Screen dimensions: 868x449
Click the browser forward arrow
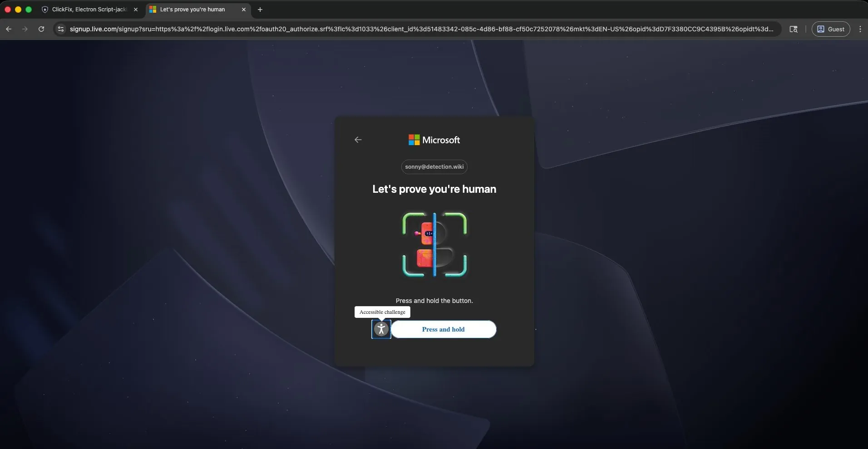tap(25, 29)
